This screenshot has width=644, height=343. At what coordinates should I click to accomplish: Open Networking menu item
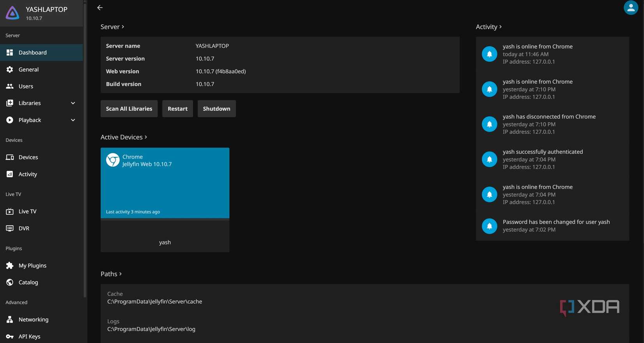41,320
